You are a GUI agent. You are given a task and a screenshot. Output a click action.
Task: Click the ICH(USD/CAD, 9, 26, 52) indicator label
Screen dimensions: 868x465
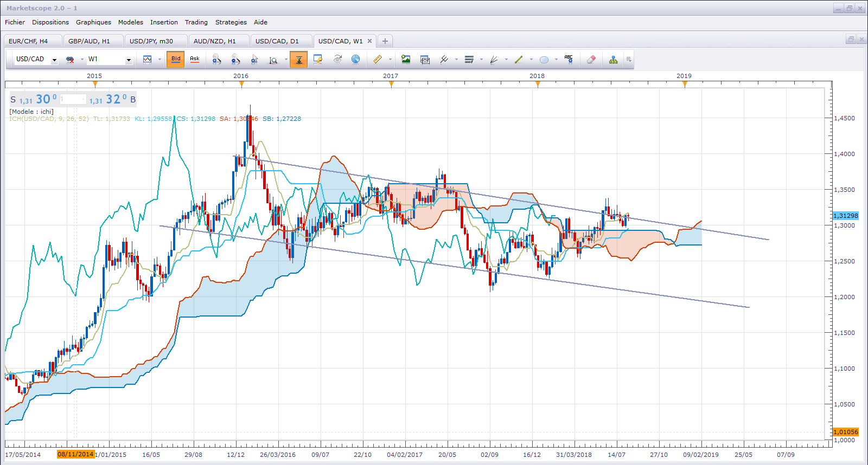[49, 119]
